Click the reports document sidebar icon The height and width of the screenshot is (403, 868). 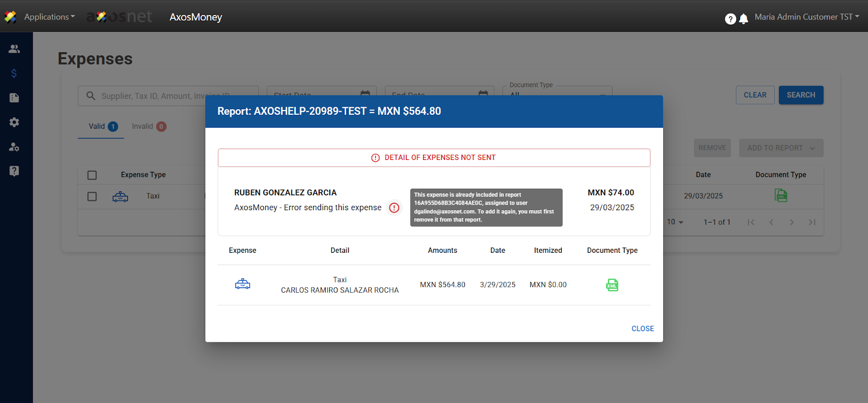[14, 98]
